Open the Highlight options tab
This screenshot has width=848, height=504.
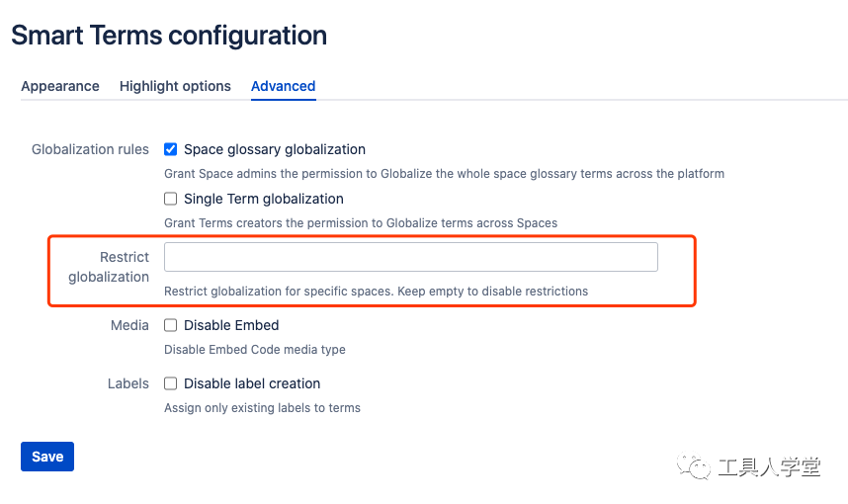tap(175, 86)
